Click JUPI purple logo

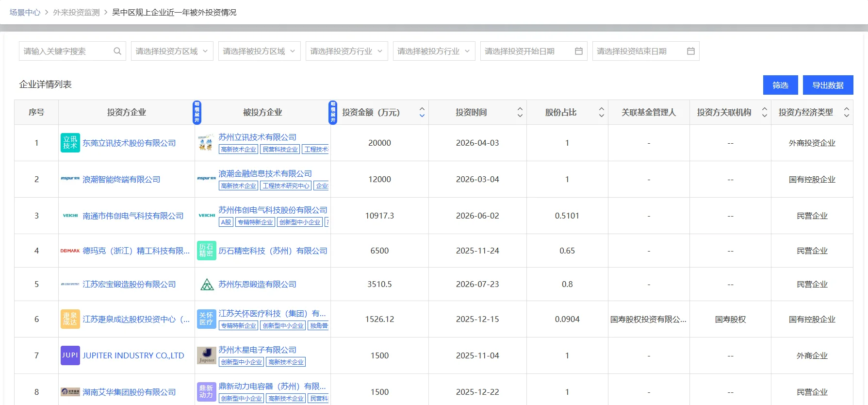(x=70, y=355)
